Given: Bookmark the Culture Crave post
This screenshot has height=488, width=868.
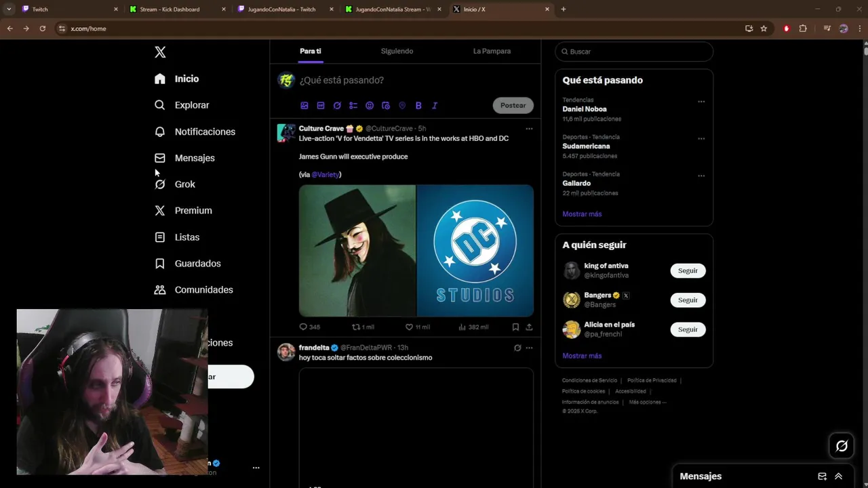Looking at the screenshot, I should (x=515, y=327).
